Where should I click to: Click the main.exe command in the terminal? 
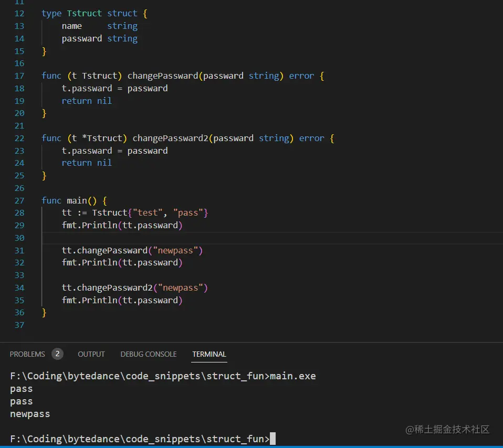click(x=292, y=376)
